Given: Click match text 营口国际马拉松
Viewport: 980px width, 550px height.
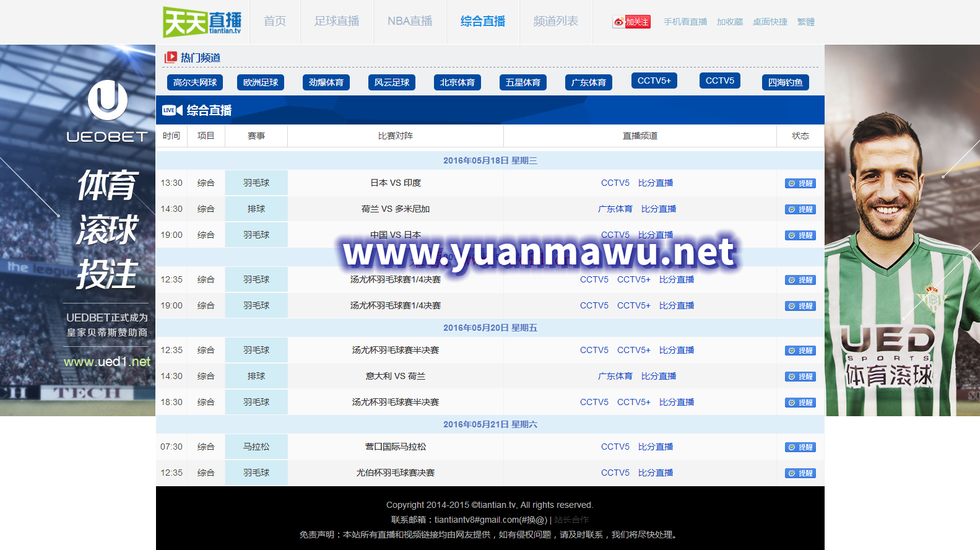Looking at the screenshot, I should point(396,447).
